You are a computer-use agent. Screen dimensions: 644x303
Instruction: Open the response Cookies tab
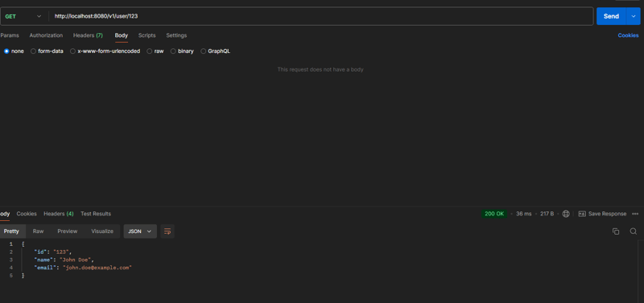(x=27, y=214)
